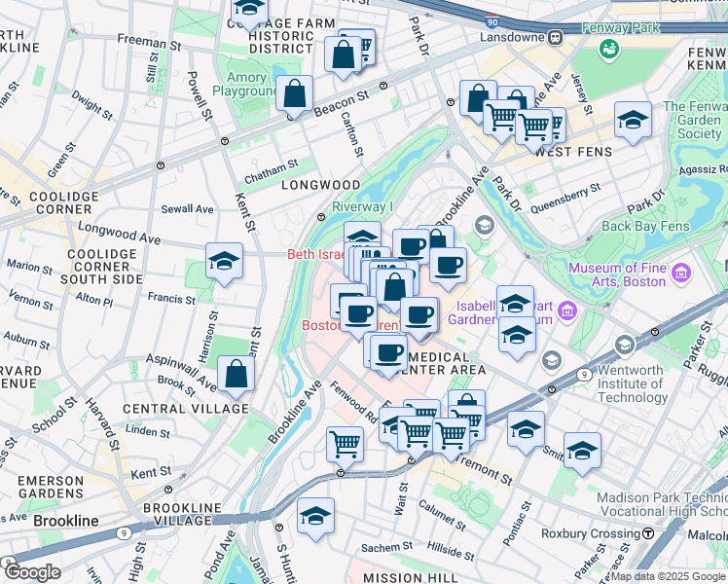Image resolution: width=728 pixels, height=584 pixels.
Task: Select the front shopping cart marker above West Fens label
Action: coord(533,127)
